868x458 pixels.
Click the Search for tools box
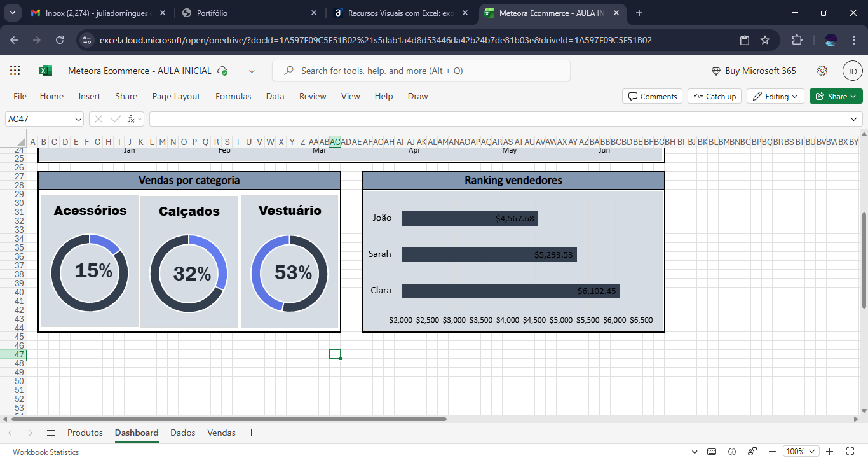421,71
